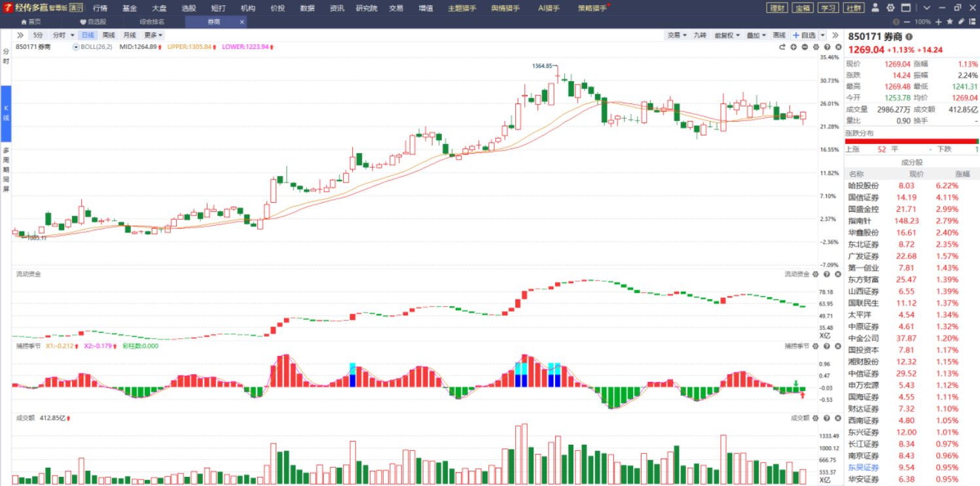Click the 涨跌分布 red distribution bar
The width and height of the screenshot is (980, 486).
[910, 141]
